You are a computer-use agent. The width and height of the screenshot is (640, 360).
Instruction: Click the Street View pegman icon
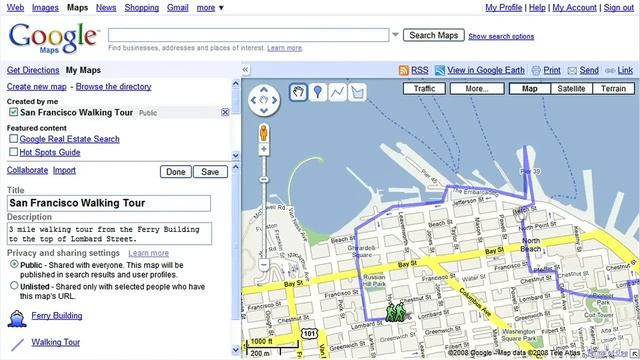click(264, 133)
